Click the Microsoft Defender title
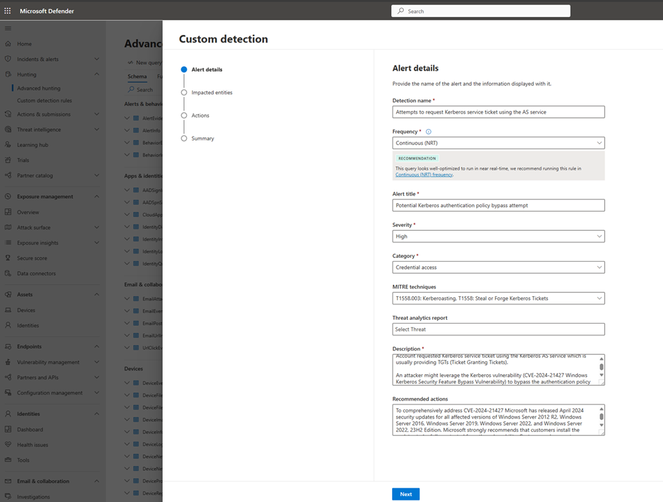Image resolution: width=663 pixels, height=502 pixels. tap(47, 11)
